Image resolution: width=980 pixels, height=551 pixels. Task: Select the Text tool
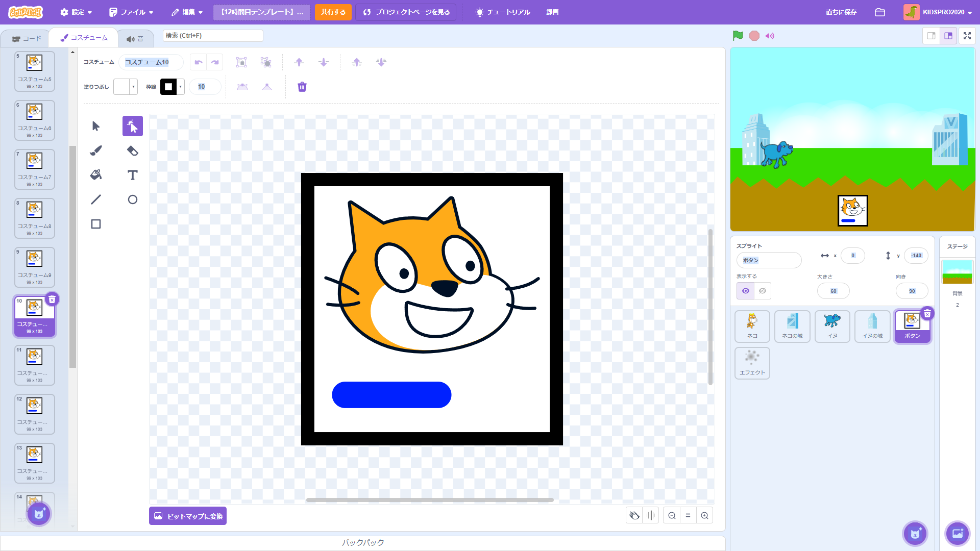(x=133, y=175)
